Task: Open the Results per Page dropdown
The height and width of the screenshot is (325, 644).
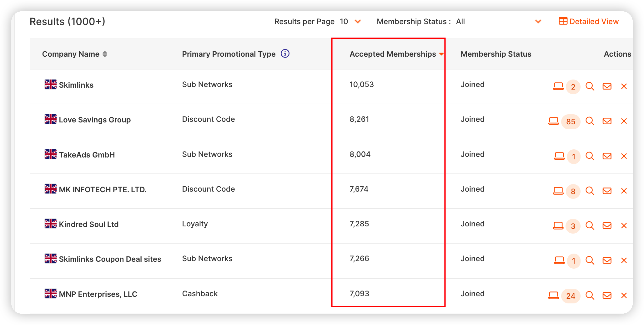Action: pyautogui.click(x=358, y=22)
